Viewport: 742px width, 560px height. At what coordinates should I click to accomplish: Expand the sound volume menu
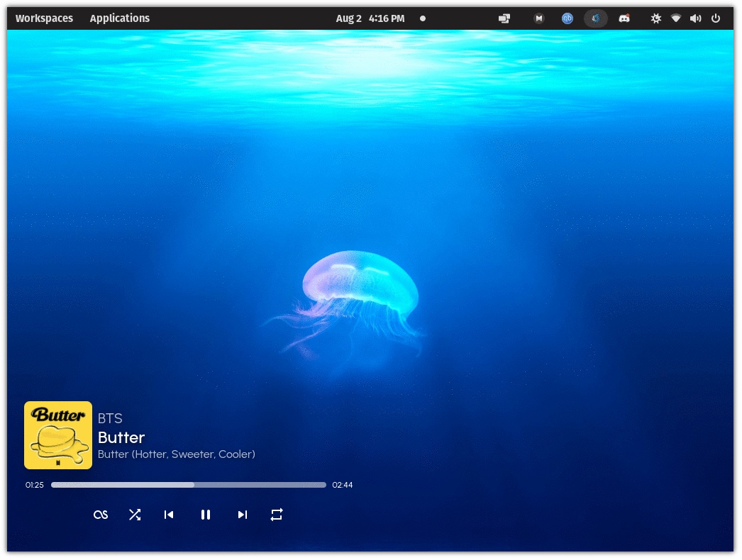[x=696, y=18]
